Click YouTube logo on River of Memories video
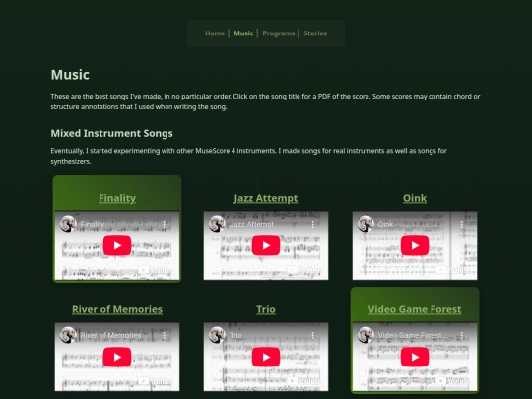This screenshot has width=532, height=399. (x=156, y=381)
